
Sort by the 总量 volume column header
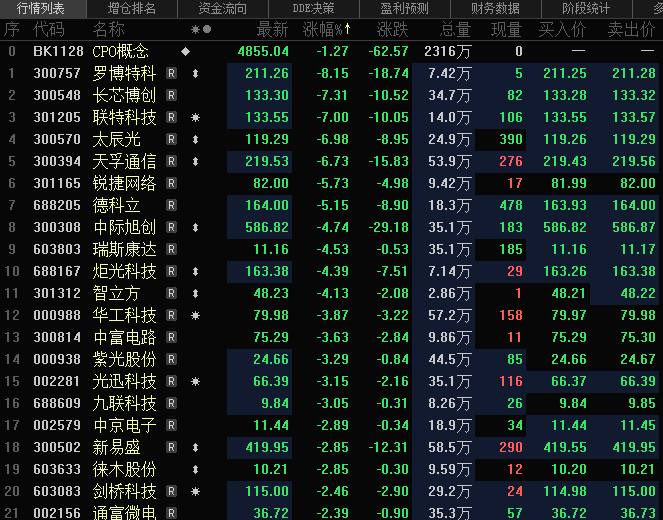455,29
